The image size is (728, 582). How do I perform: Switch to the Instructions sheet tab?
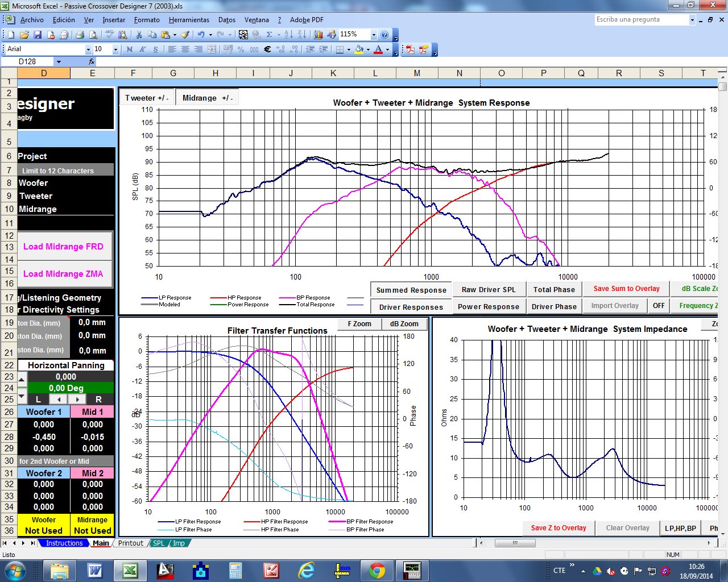(x=64, y=543)
